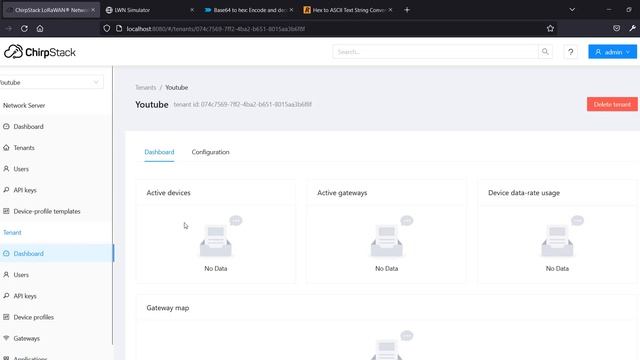Click the Active devices card title
This screenshot has width=640, height=360.
point(169,193)
